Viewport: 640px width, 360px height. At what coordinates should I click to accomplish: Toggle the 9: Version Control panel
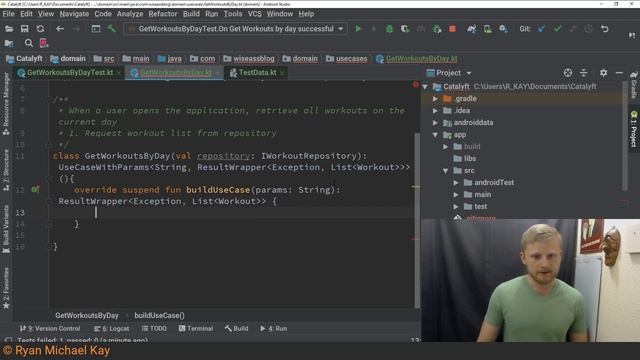tap(50, 328)
